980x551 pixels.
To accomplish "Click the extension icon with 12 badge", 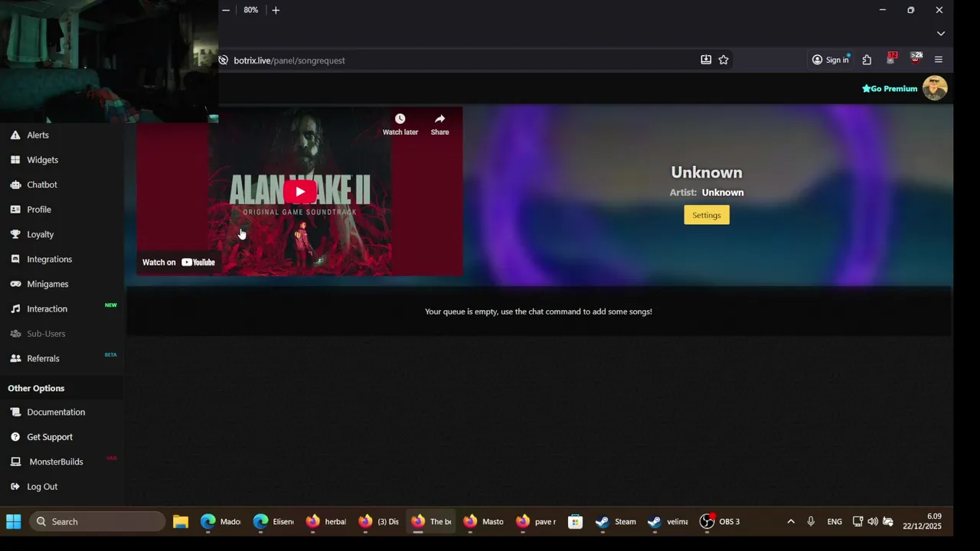I will [x=891, y=60].
